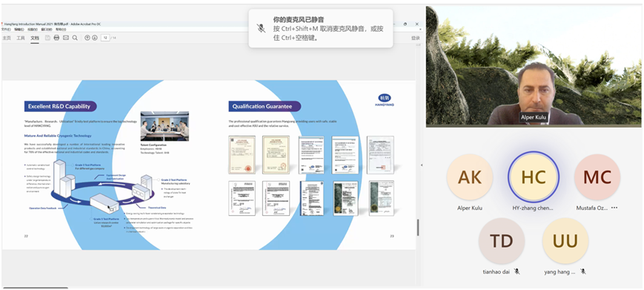Click the 登录 (Sign in) link

point(416,39)
